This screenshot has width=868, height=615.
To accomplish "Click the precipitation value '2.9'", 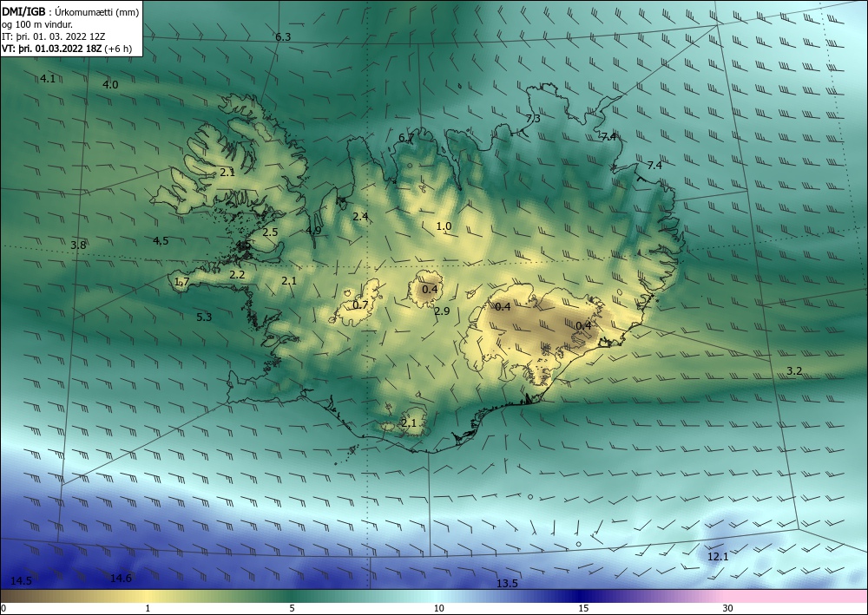I will tap(442, 311).
